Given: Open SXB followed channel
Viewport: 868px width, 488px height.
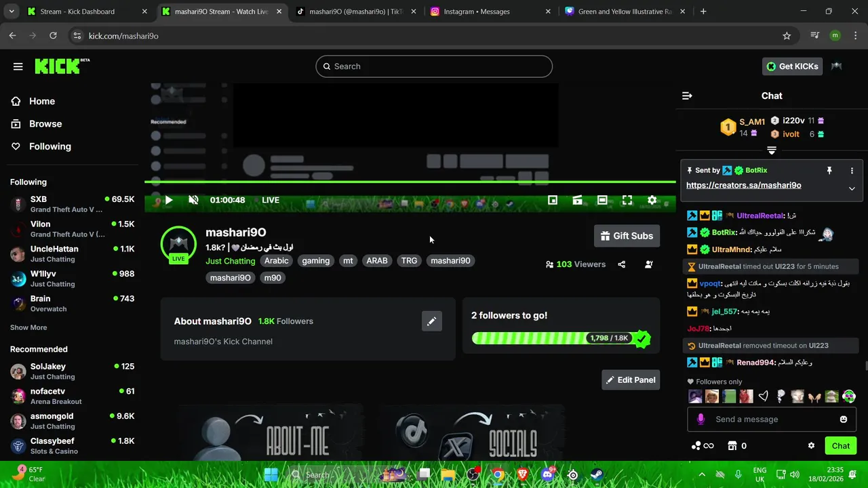Looking at the screenshot, I should coord(73,204).
